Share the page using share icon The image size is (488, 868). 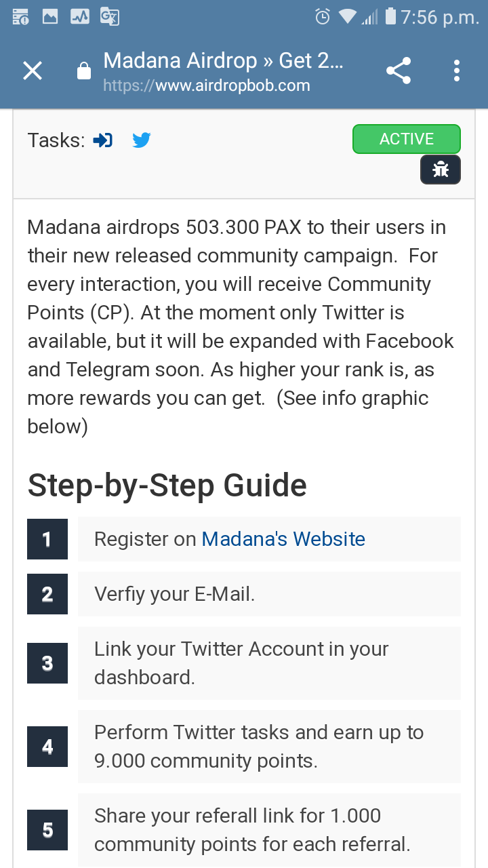click(399, 71)
